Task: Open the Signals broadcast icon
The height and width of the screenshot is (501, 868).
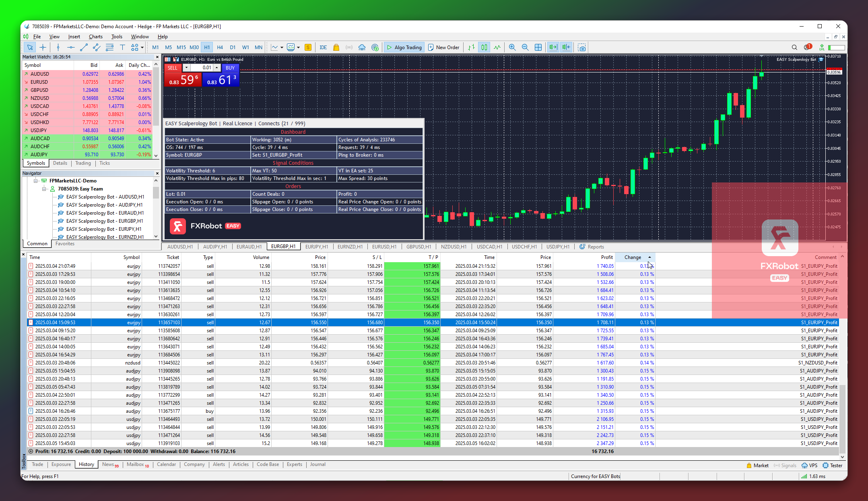Action: (x=349, y=48)
